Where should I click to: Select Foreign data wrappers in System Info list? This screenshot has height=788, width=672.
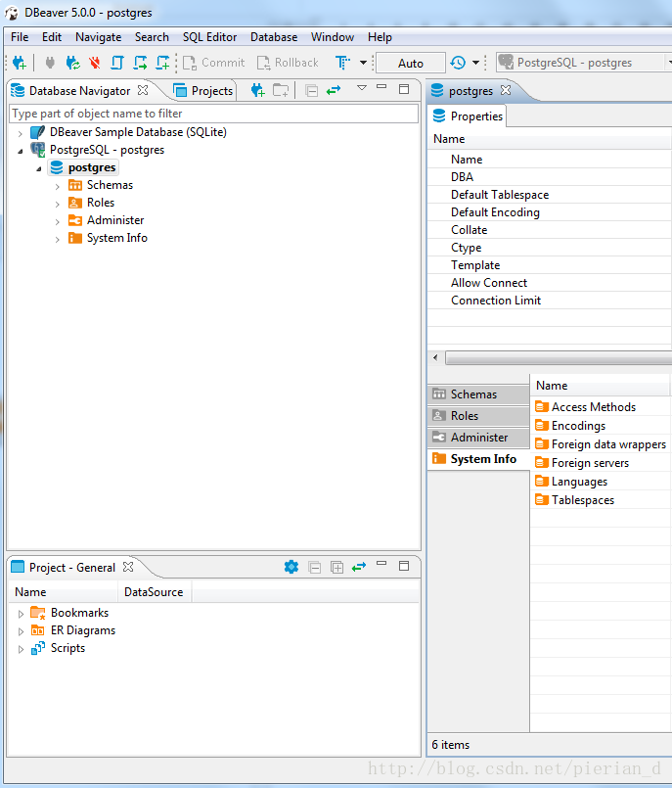(x=601, y=444)
